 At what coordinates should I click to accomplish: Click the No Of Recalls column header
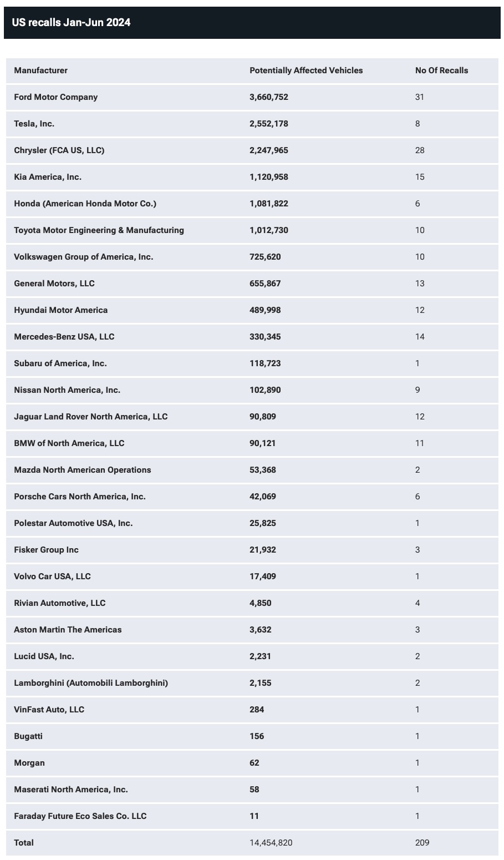[441, 70]
